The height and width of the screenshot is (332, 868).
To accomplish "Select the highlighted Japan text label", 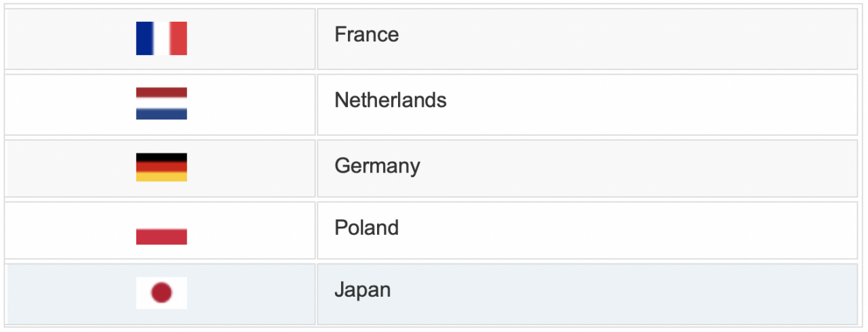I will pyautogui.click(x=363, y=291).
